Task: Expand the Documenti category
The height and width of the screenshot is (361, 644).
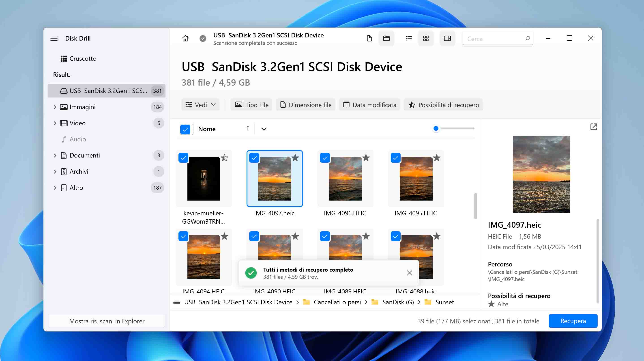Action: point(55,155)
